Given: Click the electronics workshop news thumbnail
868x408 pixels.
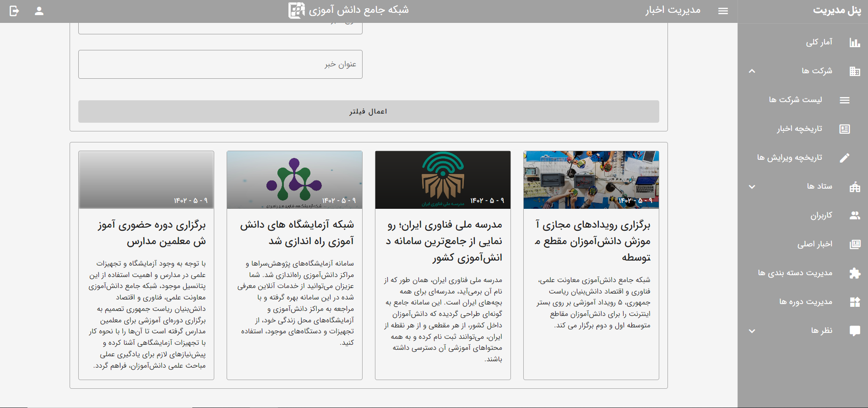Looking at the screenshot, I should pyautogui.click(x=591, y=180).
